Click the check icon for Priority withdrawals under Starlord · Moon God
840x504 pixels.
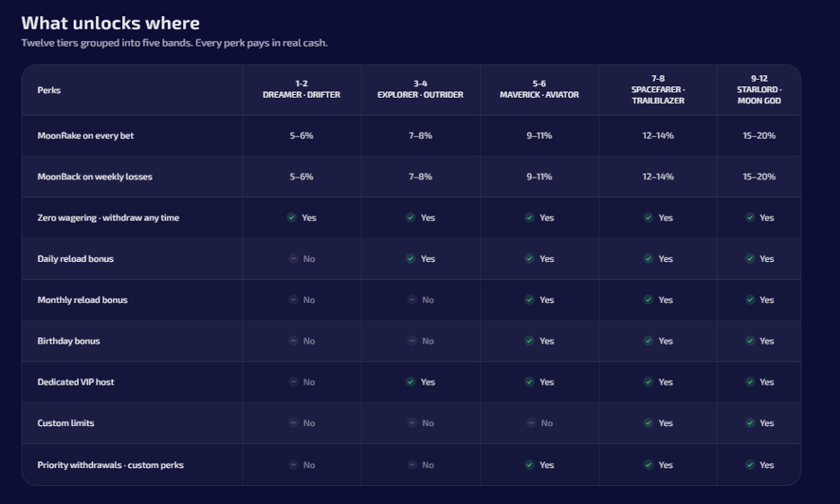[750, 465]
